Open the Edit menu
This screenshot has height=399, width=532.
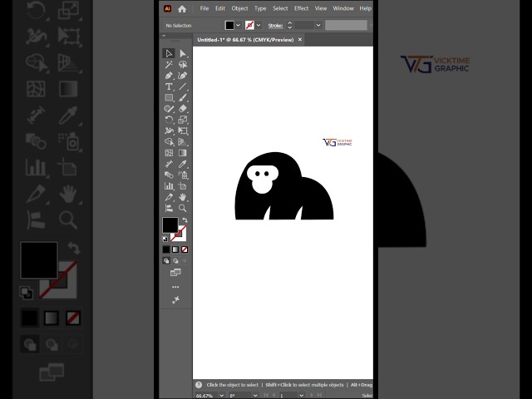click(220, 8)
